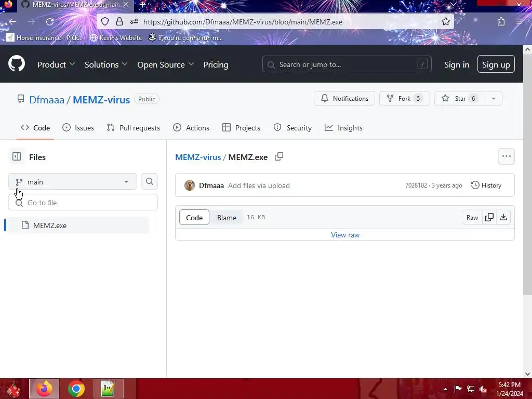Open the Raw file button

coord(472,217)
